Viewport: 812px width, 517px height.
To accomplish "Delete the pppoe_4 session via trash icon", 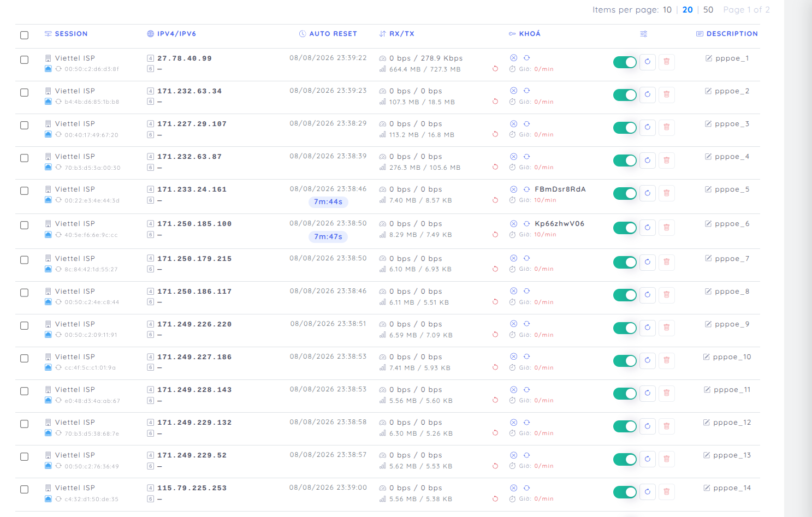I will click(667, 160).
